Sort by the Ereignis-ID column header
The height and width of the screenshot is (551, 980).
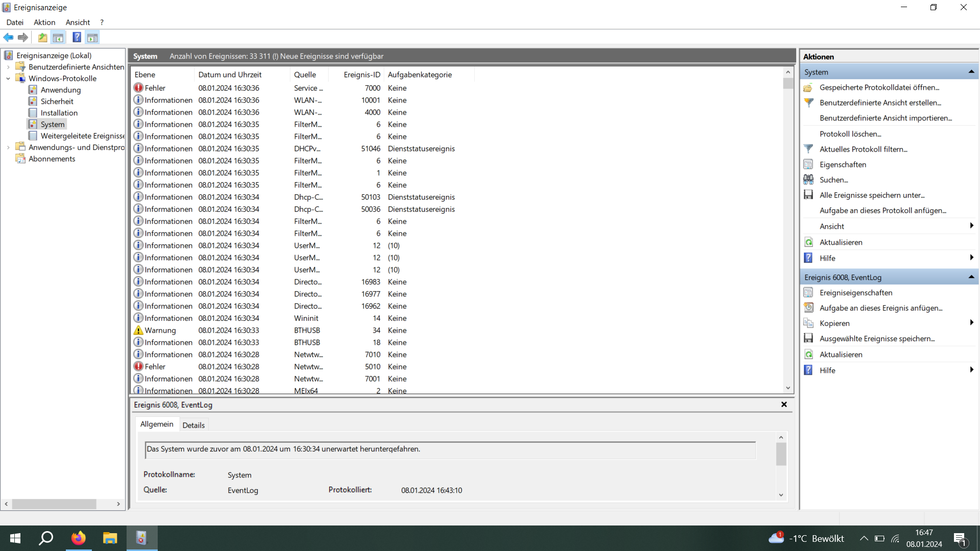click(361, 74)
